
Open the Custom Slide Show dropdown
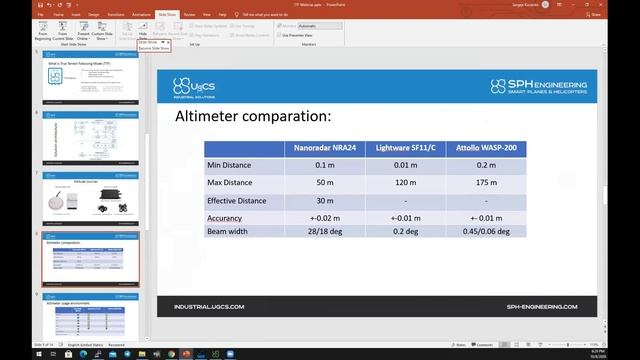tap(102, 31)
